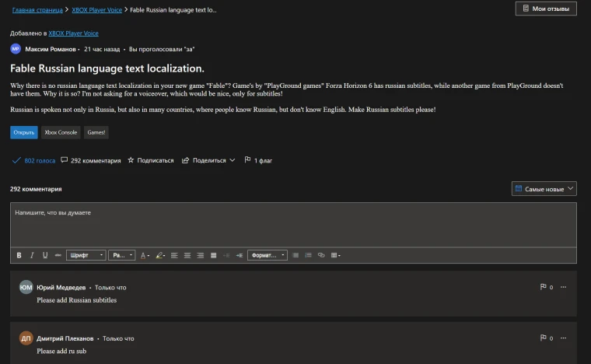This screenshot has width=591, height=364.
Task: Flag Юрий Медведев's comment
Action: [x=546, y=287]
